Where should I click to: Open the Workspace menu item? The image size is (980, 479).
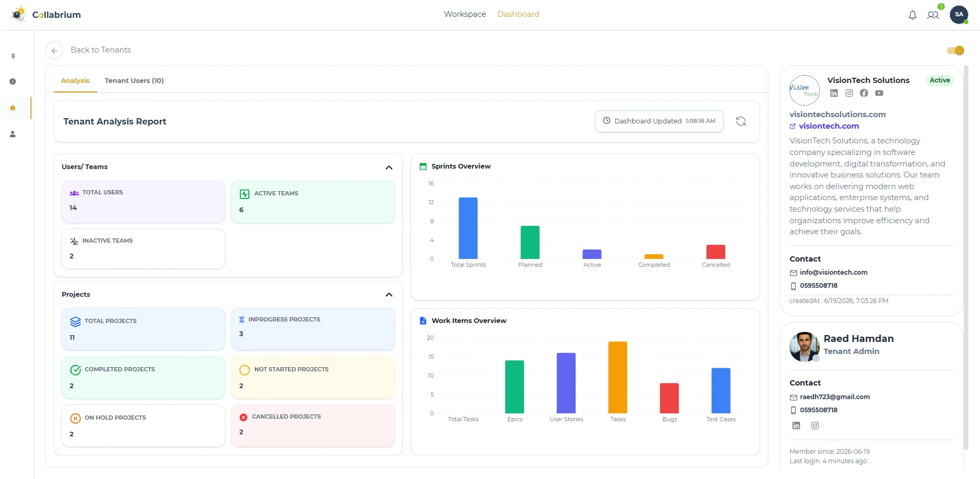click(465, 14)
